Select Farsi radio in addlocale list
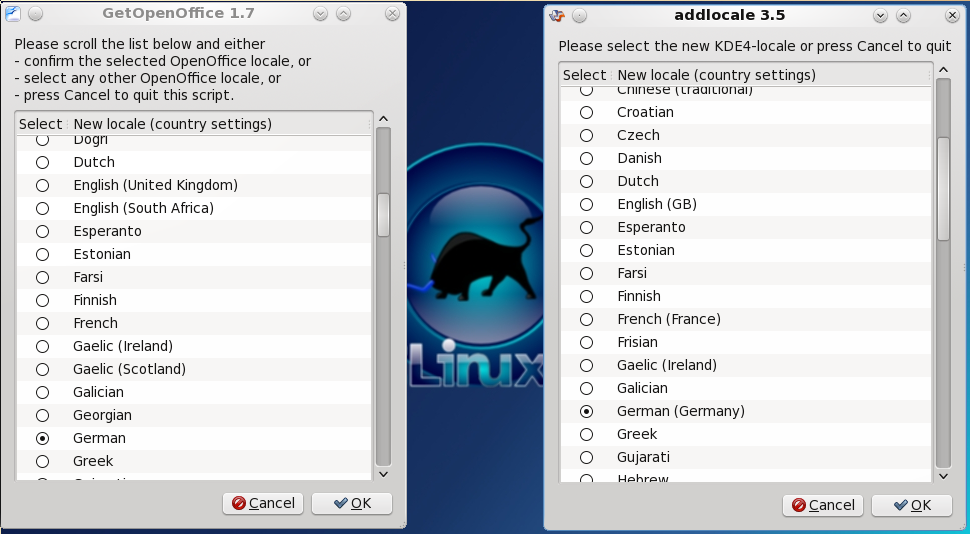The image size is (970, 534). (586, 273)
